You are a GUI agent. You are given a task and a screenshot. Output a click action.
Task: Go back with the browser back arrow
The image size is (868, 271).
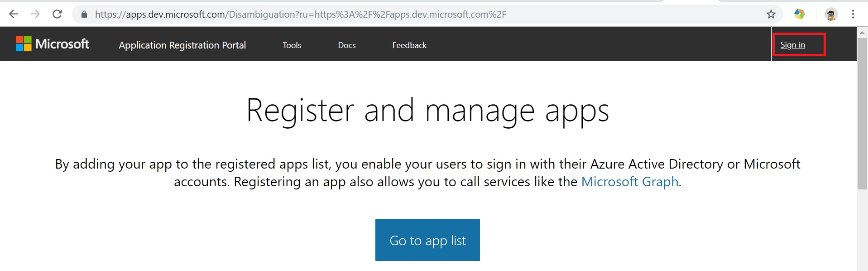point(14,14)
